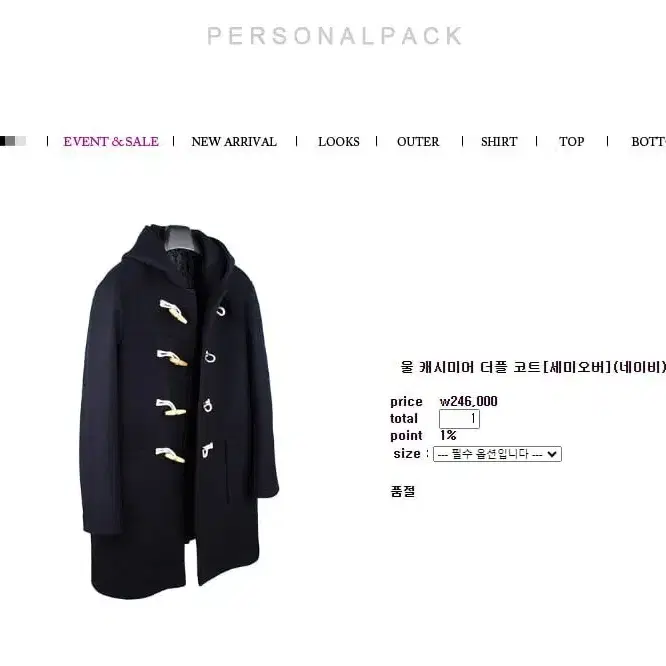
Task: Open the size options dropdown
Action: [497, 454]
